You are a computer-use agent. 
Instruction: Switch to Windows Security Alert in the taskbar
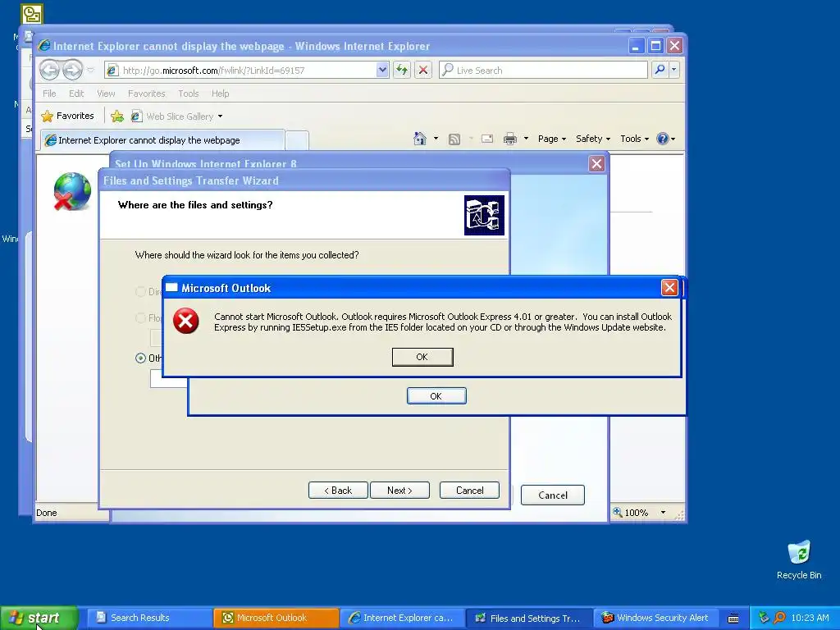click(x=656, y=618)
